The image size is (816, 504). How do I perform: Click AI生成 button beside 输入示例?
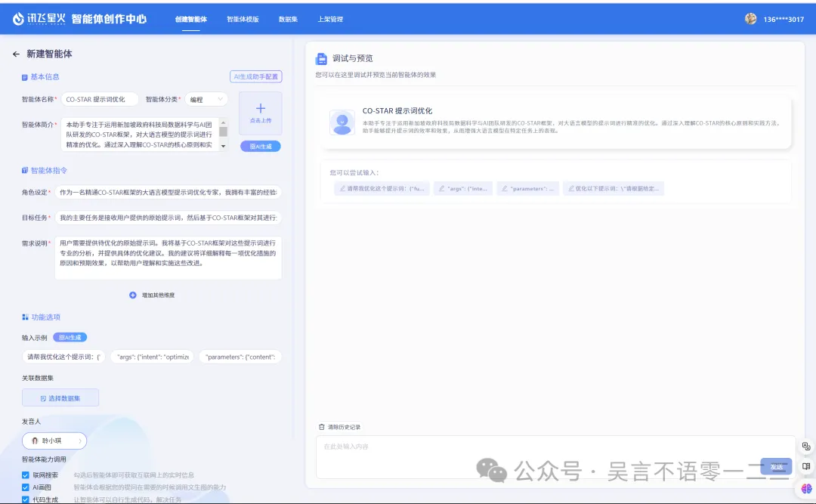tap(70, 338)
